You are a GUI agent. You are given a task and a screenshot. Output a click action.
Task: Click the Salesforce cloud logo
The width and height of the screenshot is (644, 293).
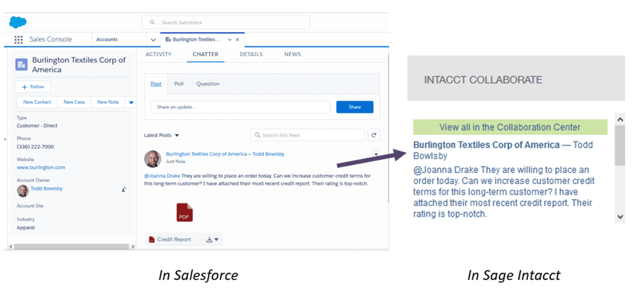pyautogui.click(x=18, y=22)
